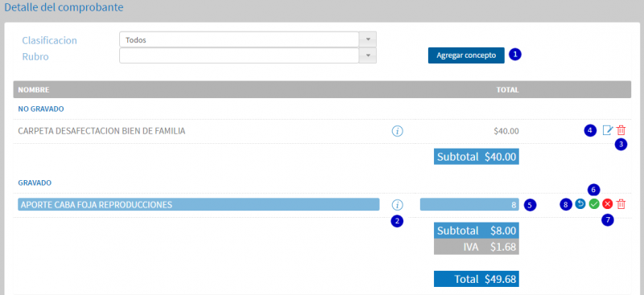Screen dimensions: 644x295
Task: Select the GRAVADO section heading
Action: click(x=35, y=182)
